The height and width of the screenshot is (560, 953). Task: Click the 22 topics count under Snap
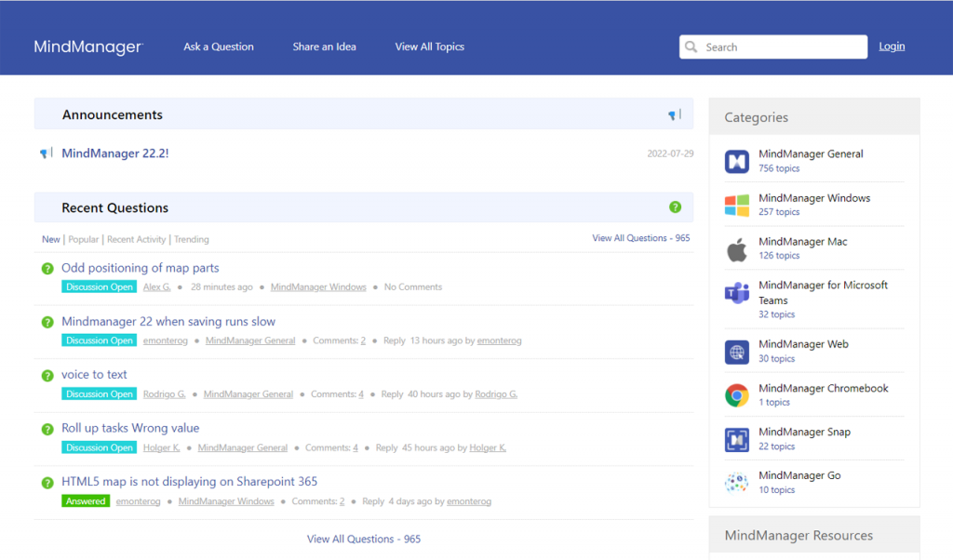(777, 447)
